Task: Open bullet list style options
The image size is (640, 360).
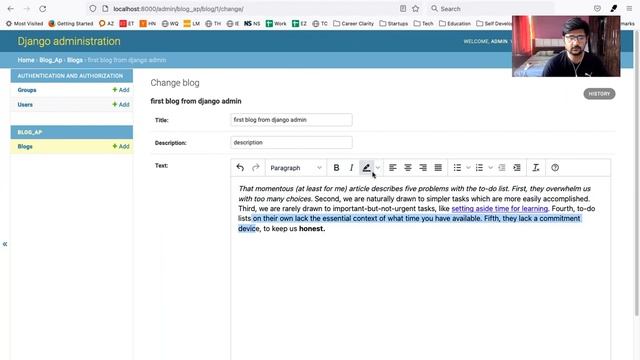Action: (468, 168)
